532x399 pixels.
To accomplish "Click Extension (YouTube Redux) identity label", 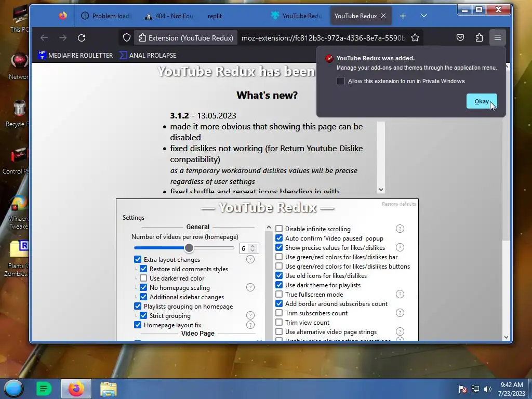I will 186,37.
